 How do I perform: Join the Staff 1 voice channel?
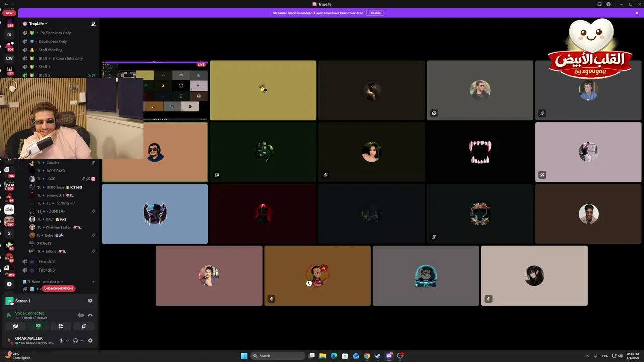click(x=44, y=67)
